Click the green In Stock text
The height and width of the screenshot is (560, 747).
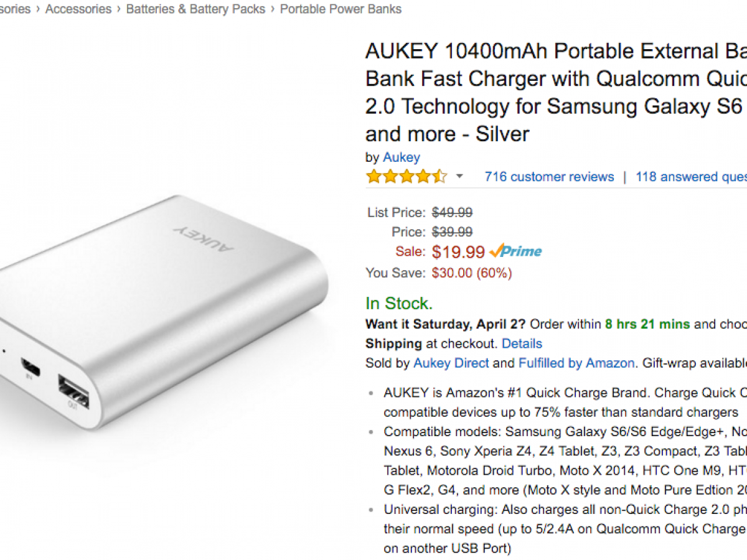[398, 304]
